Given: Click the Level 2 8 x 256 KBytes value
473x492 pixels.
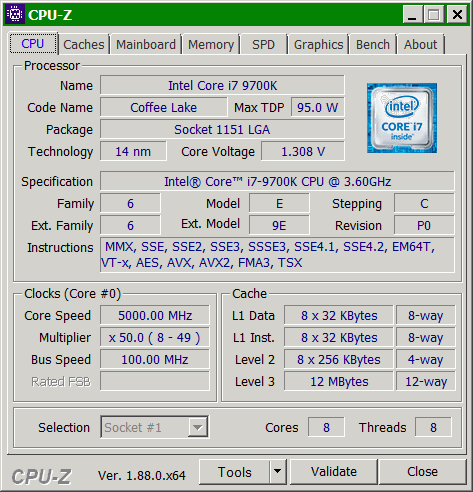Looking at the screenshot, I should (x=339, y=359).
